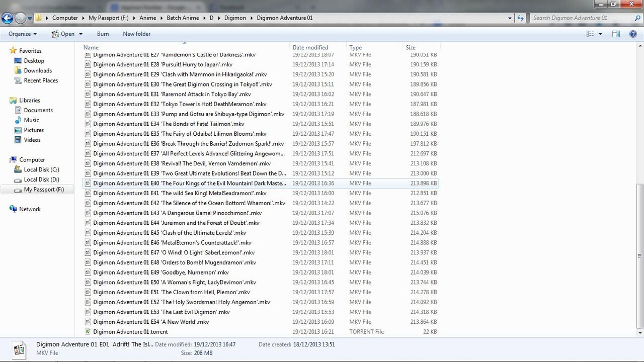The height and width of the screenshot is (362, 644).
Task: Open Help with the question mark icon
Action: click(633, 34)
